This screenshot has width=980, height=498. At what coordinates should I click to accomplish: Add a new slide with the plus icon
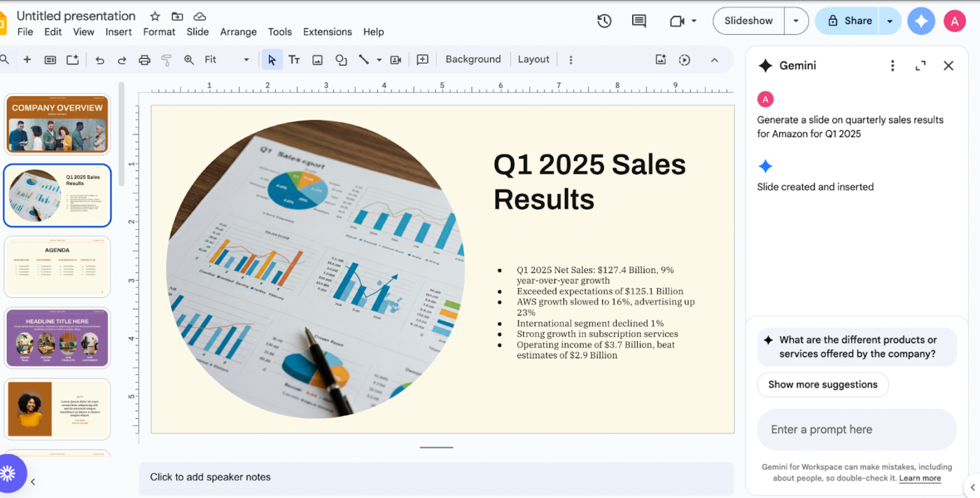click(x=27, y=60)
